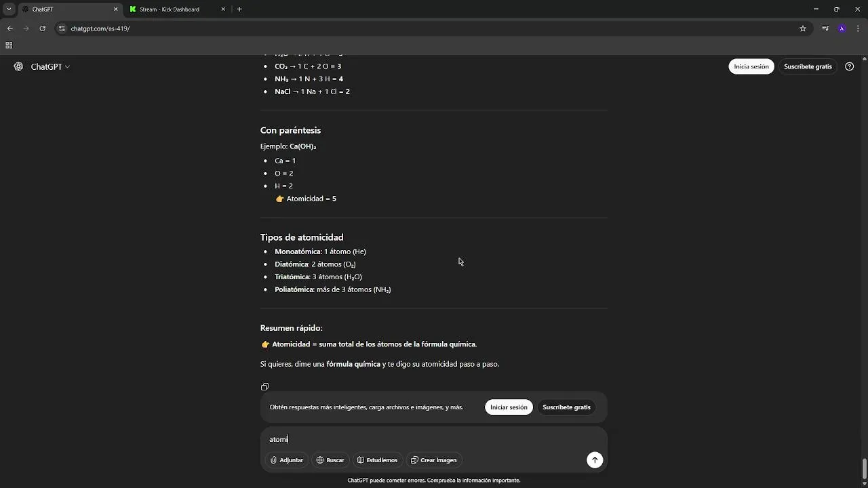
Task: Click the 'Poliatómica' list item
Action: [x=332, y=289]
